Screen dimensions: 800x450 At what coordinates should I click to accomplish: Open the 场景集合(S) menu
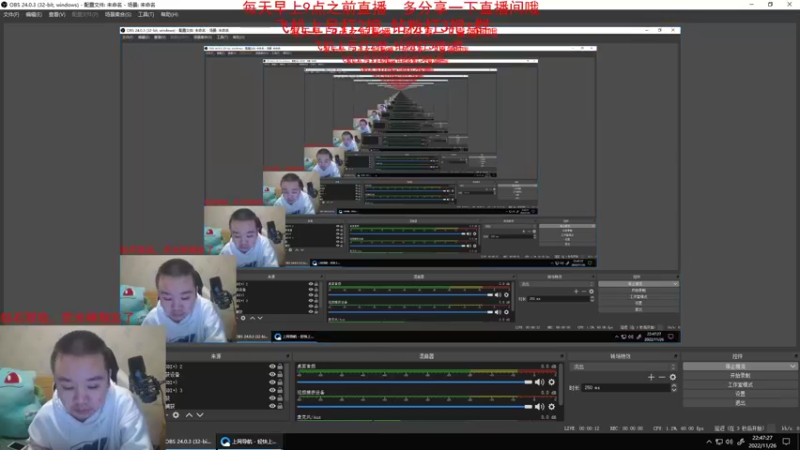click(118, 15)
